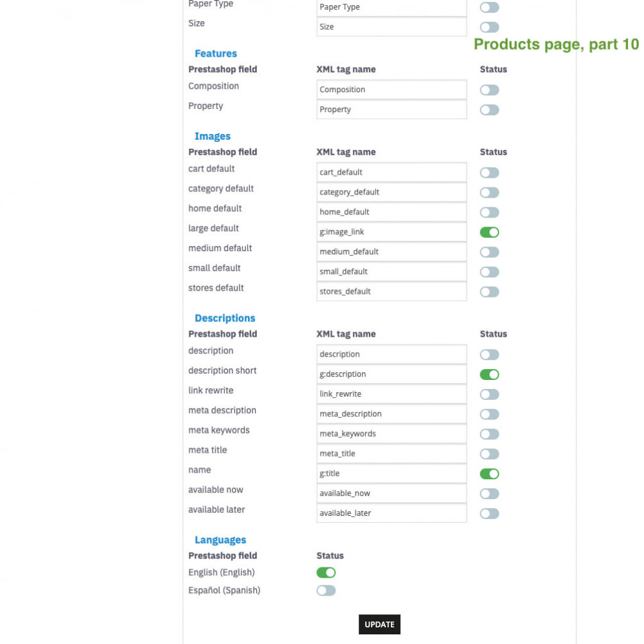Toggle the Property feature status switch
This screenshot has height=644, width=644.
pyautogui.click(x=489, y=110)
